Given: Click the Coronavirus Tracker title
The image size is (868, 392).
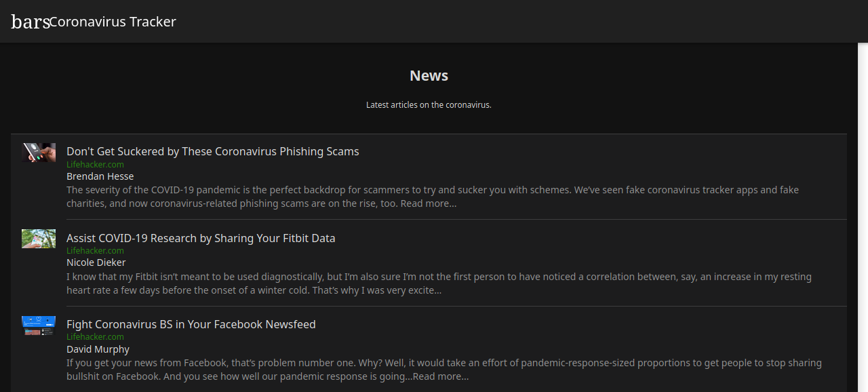Looking at the screenshot, I should coord(113,22).
